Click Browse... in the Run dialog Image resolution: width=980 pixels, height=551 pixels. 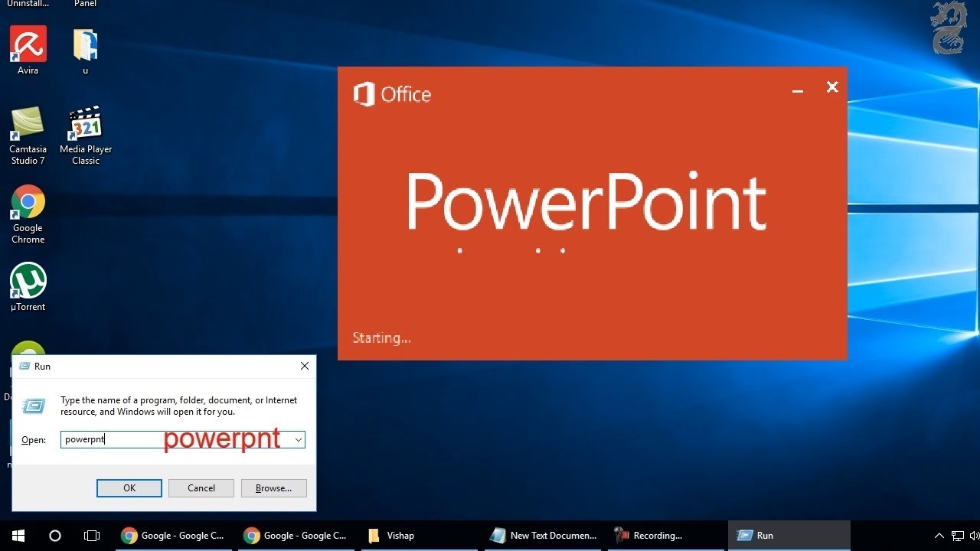coord(273,488)
